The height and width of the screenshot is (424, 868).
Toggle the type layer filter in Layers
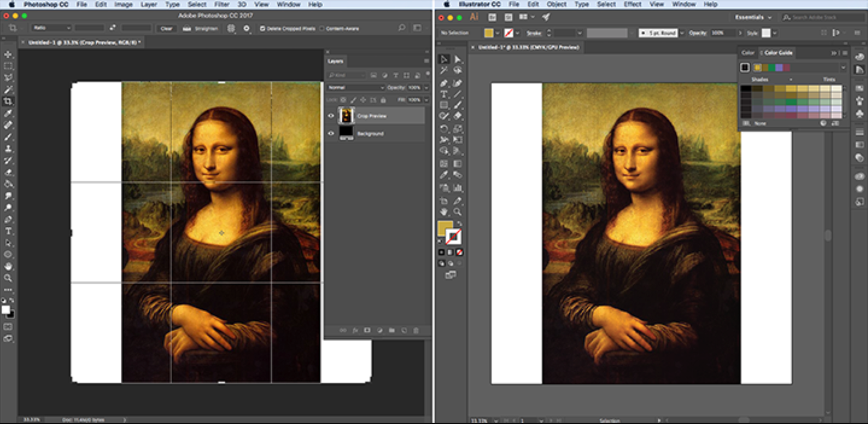point(396,75)
